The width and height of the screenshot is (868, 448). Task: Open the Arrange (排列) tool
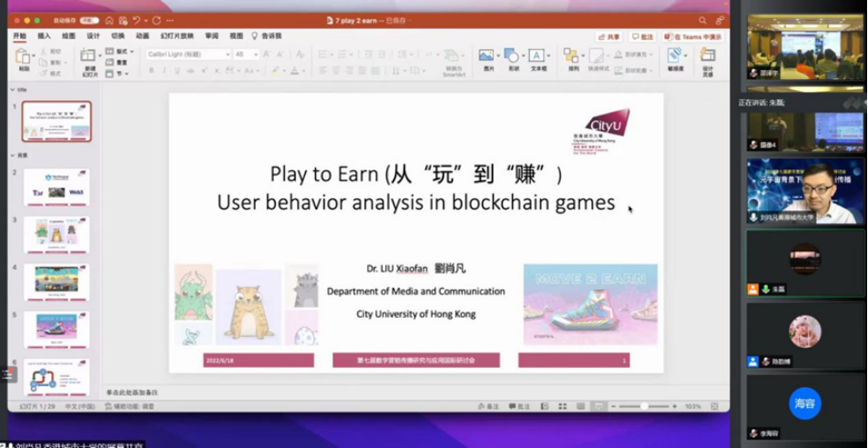[x=573, y=58]
